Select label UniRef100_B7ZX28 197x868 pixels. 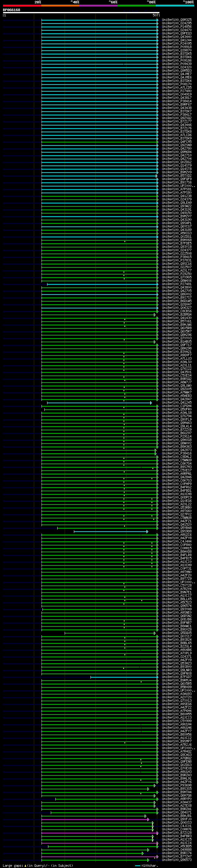click(177, 833)
